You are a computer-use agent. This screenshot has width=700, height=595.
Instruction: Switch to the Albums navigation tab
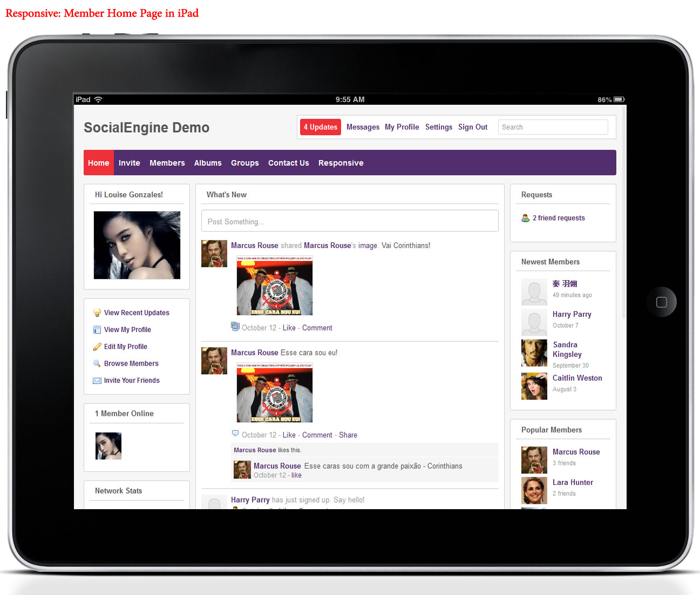click(x=208, y=163)
